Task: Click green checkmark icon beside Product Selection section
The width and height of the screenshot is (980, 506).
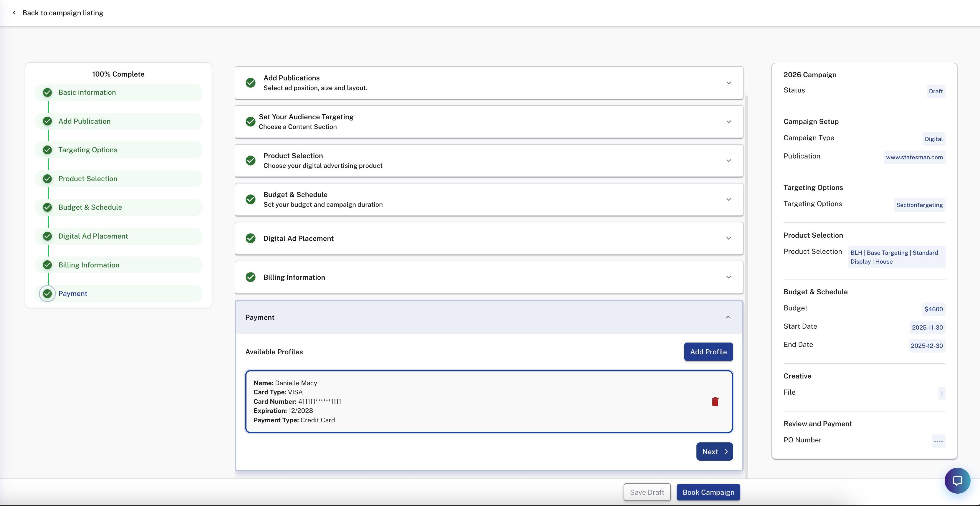Action: 250,161
